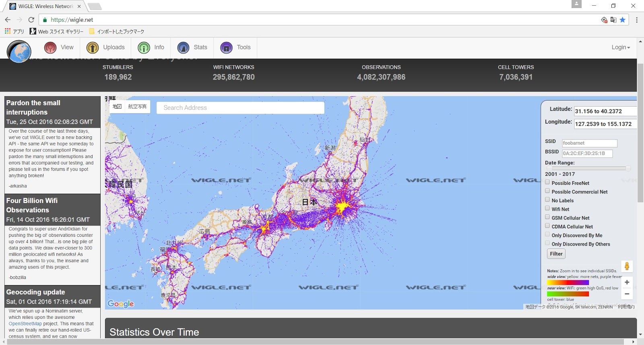Click the WIFI NETWORKS count 295,862,780
The image size is (644, 345).
[234, 77]
